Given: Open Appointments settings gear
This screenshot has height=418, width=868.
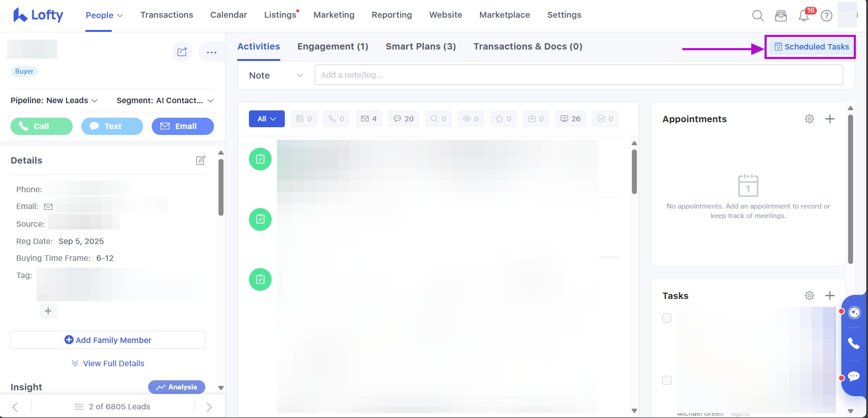Looking at the screenshot, I should pos(809,119).
